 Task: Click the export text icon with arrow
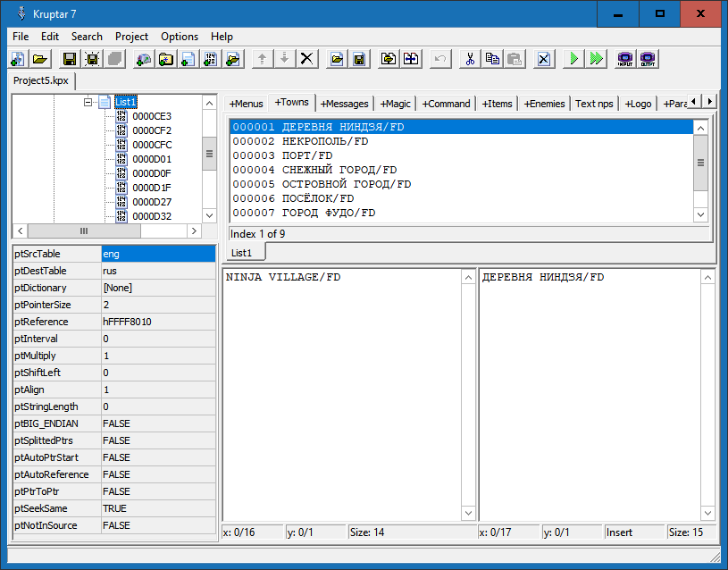pyautogui.click(x=389, y=59)
